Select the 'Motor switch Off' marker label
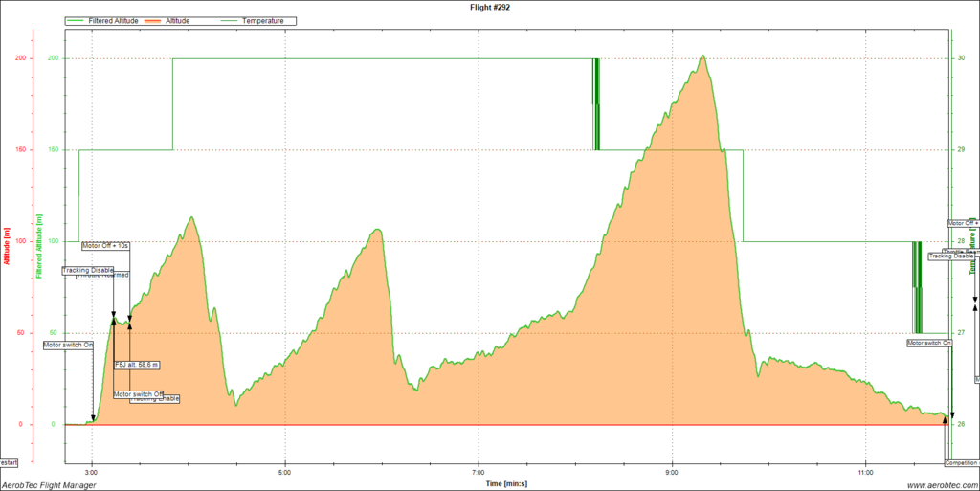Viewport: 980px width, 491px height. (x=138, y=393)
